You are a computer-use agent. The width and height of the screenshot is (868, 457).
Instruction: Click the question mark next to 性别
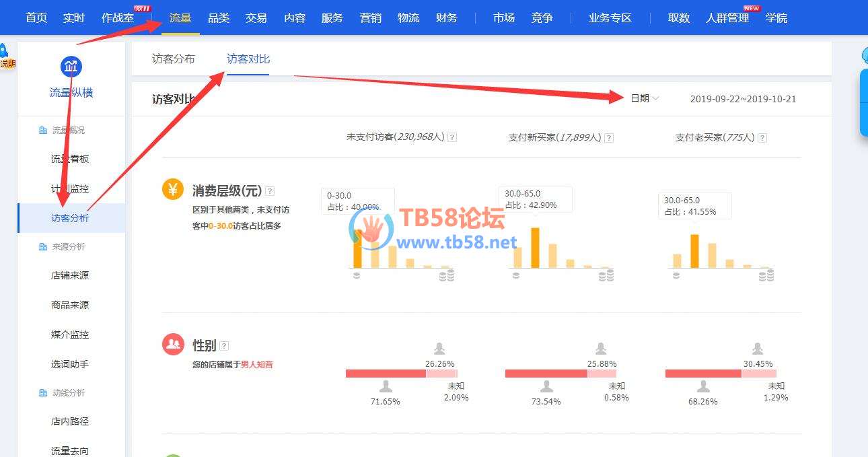tap(224, 346)
